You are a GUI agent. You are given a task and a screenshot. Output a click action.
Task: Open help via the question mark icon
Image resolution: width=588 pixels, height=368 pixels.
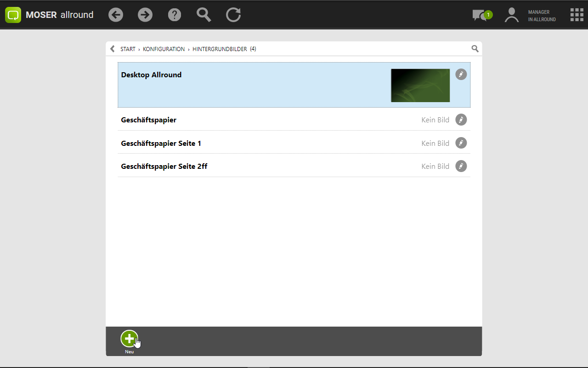[x=175, y=15]
